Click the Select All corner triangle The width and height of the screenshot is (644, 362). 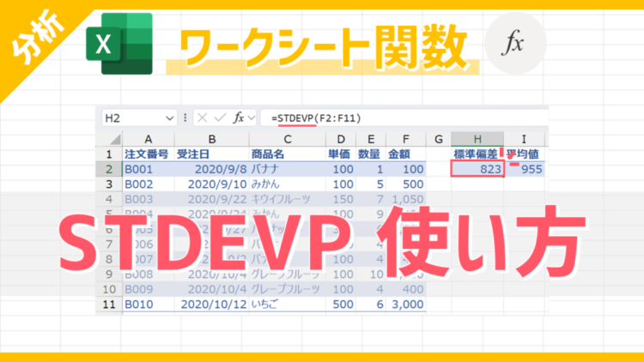[115, 139]
